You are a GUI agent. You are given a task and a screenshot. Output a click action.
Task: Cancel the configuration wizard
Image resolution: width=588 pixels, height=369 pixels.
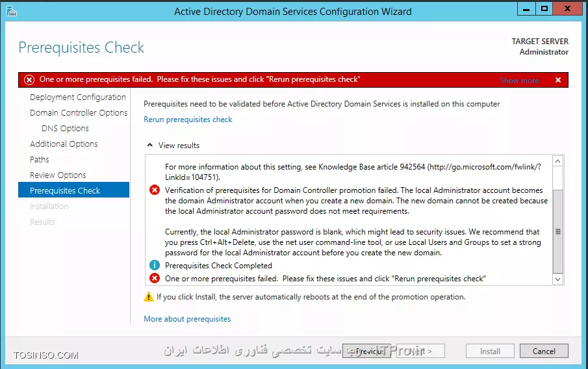[x=544, y=351]
